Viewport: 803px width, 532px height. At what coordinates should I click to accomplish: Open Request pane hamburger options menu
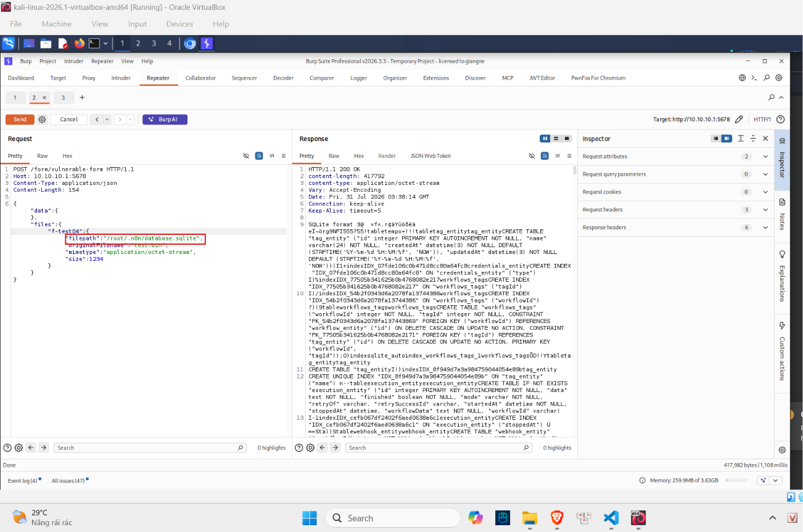[284, 156]
